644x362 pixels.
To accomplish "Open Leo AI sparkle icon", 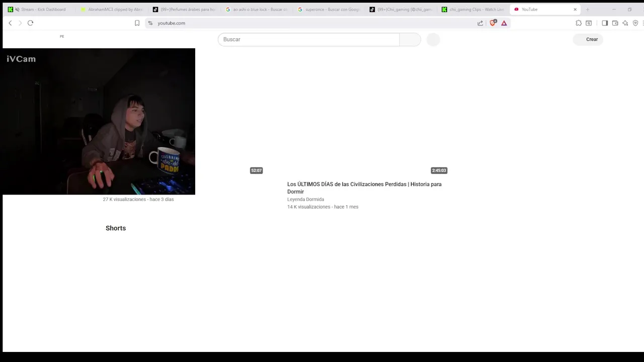I will [x=625, y=23].
